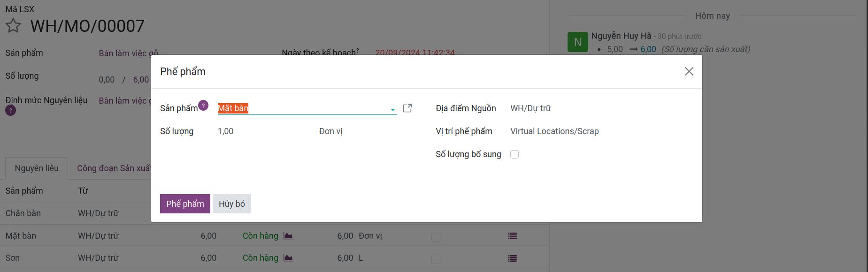Click Còn hàng status in Sơn row

(261, 258)
